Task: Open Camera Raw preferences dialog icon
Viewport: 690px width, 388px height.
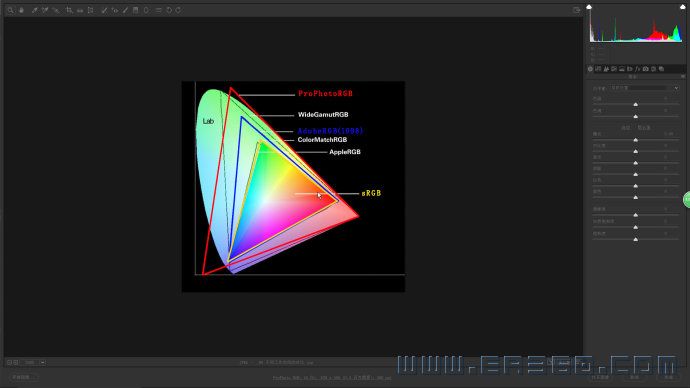Action: click(x=158, y=10)
